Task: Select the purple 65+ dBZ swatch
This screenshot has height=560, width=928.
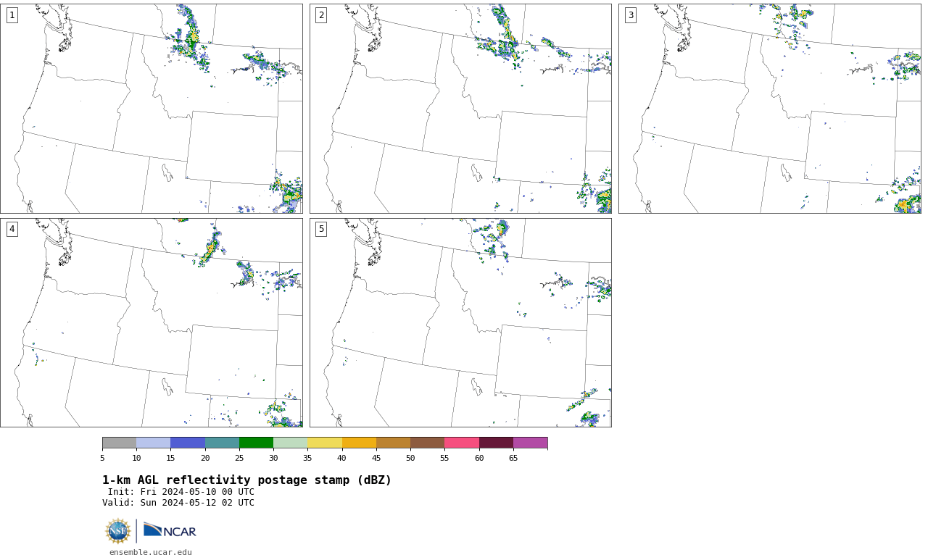Action: [x=530, y=443]
